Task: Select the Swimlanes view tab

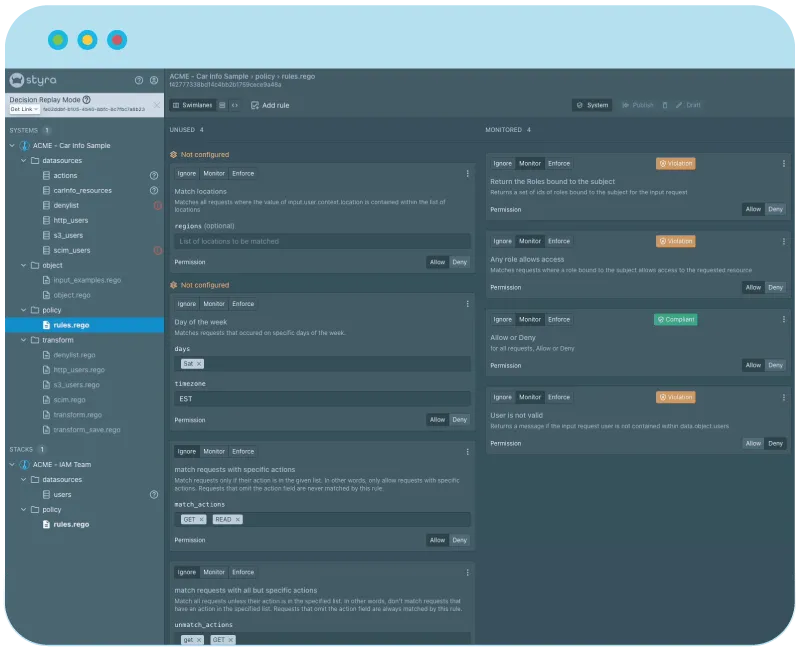Action: (x=190, y=105)
